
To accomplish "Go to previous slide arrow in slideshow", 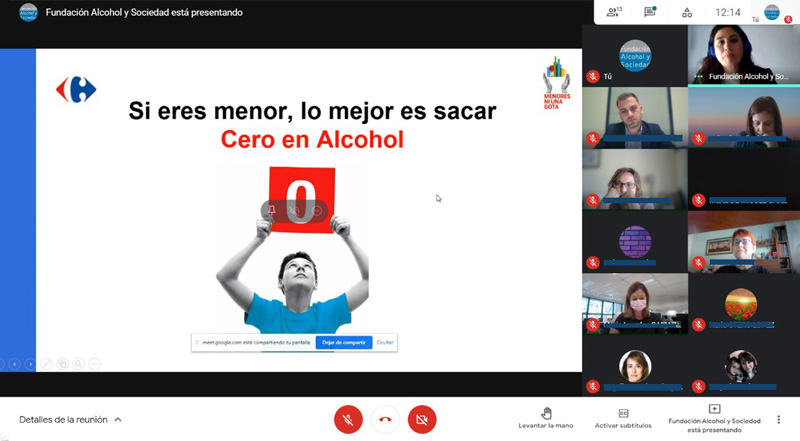I will (14, 364).
